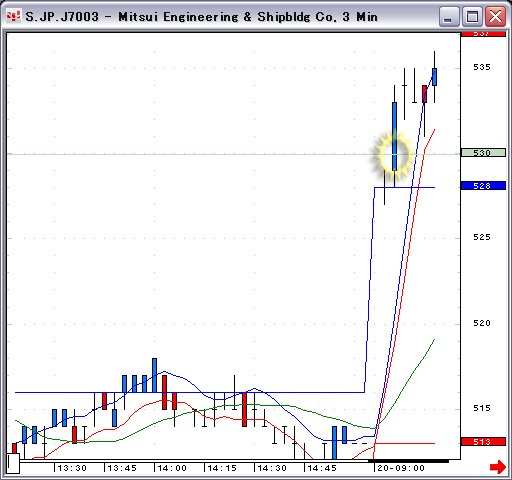The height and width of the screenshot is (480, 512).
Task: Click the chart application icon in title bar
Action: click(14, 16)
